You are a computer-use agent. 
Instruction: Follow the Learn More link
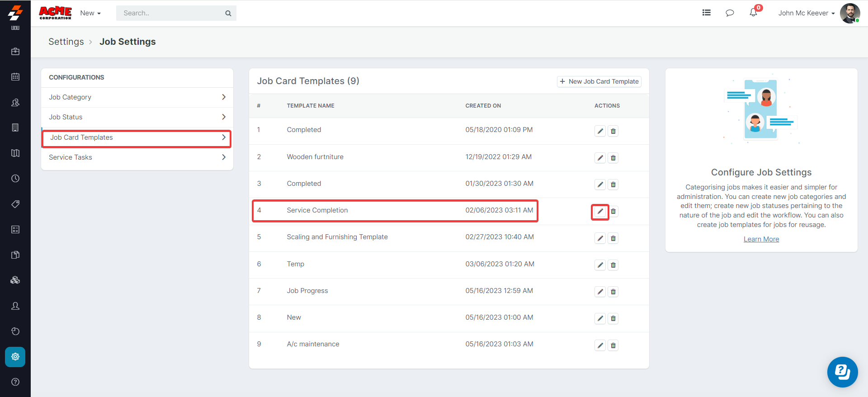pyautogui.click(x=761, y=239)
